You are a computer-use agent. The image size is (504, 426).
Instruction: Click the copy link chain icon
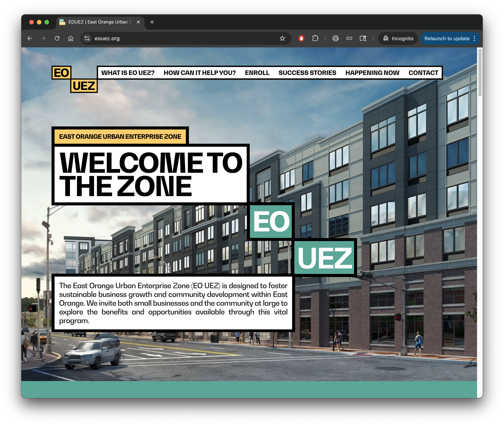(x=349, y=38)
